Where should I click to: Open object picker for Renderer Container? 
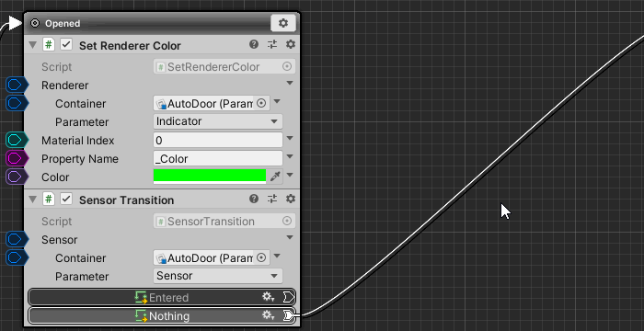pos(261,104)
